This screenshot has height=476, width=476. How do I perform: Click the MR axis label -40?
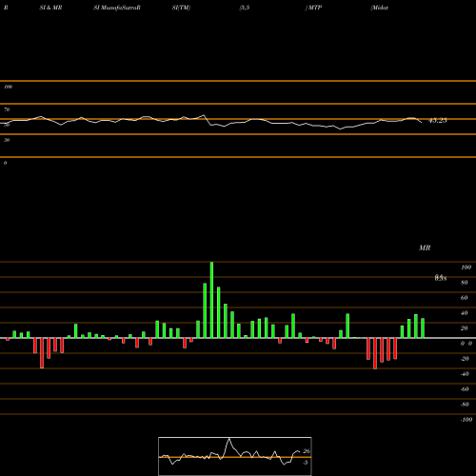465,374
